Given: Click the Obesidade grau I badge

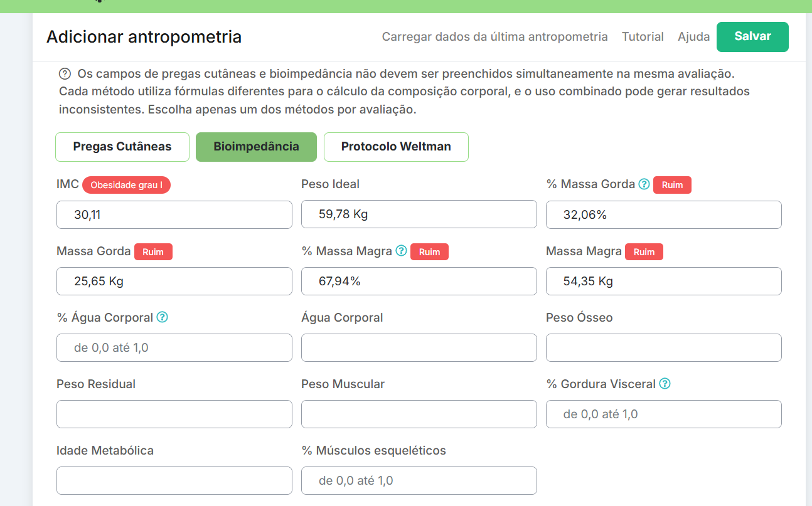Looking at the screenshot, I should (126, 185).
